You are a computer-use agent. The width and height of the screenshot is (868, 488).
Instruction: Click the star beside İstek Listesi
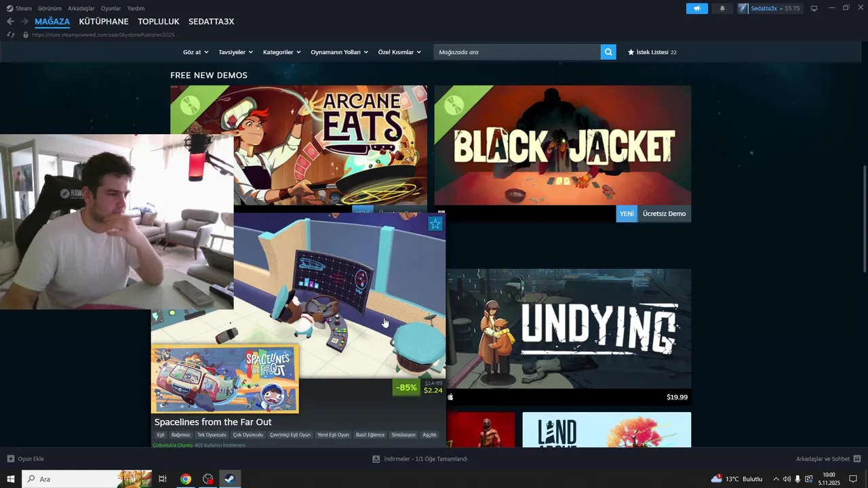pos(631,52)
